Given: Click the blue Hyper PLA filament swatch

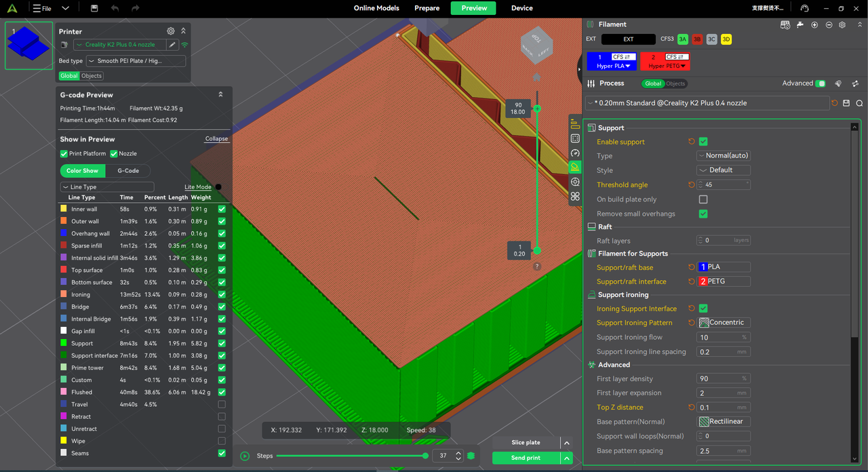Looking at the screenshot, I should click(612, 62).
